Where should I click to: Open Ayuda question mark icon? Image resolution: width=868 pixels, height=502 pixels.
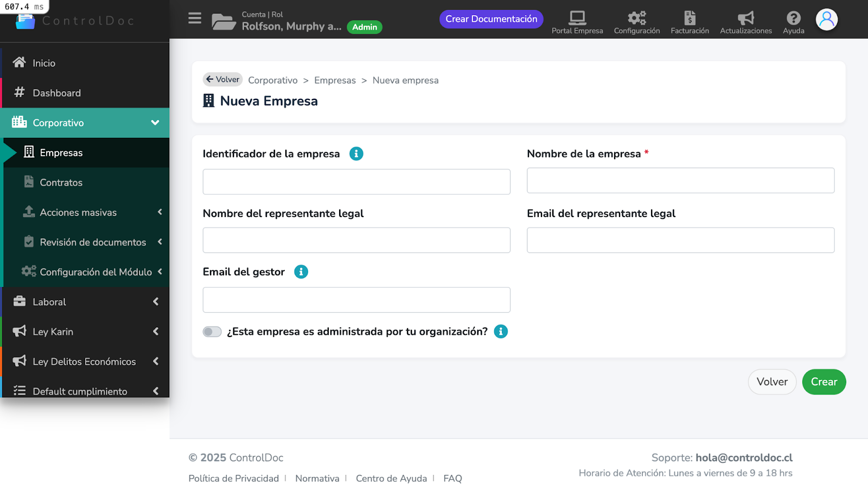(x=794, y=18)
